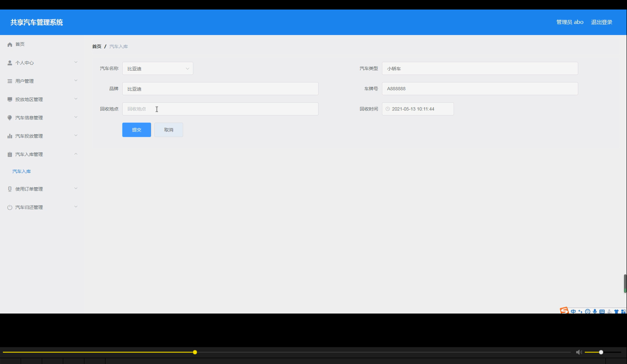This screenshot has width=627, height=364.
Task: Click the 汽车名称 field label
Action: 109,68
